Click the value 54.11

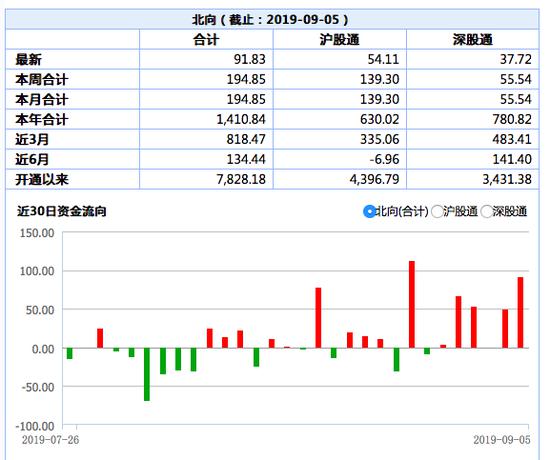tap(383, 59)
